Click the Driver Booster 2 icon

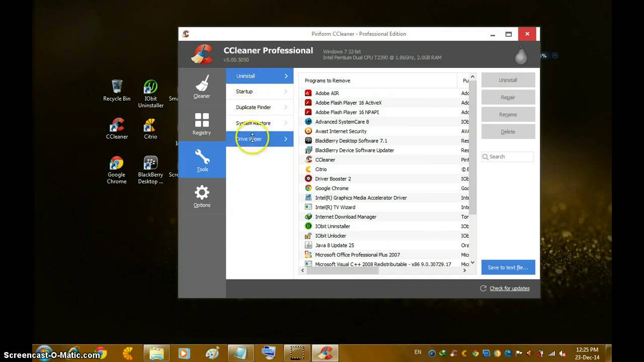point(308,178)
